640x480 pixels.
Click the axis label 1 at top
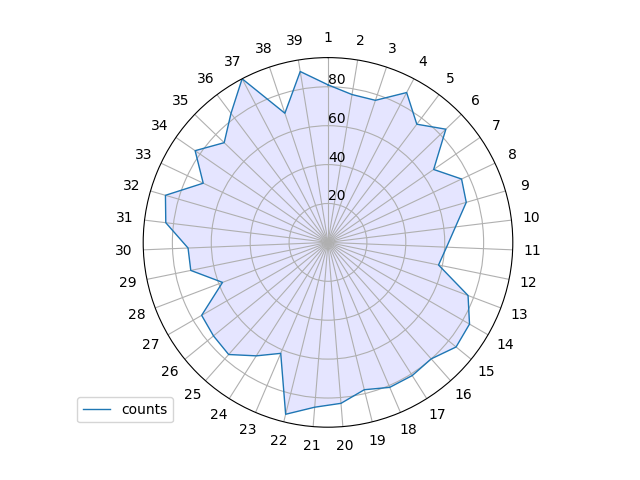328,38
